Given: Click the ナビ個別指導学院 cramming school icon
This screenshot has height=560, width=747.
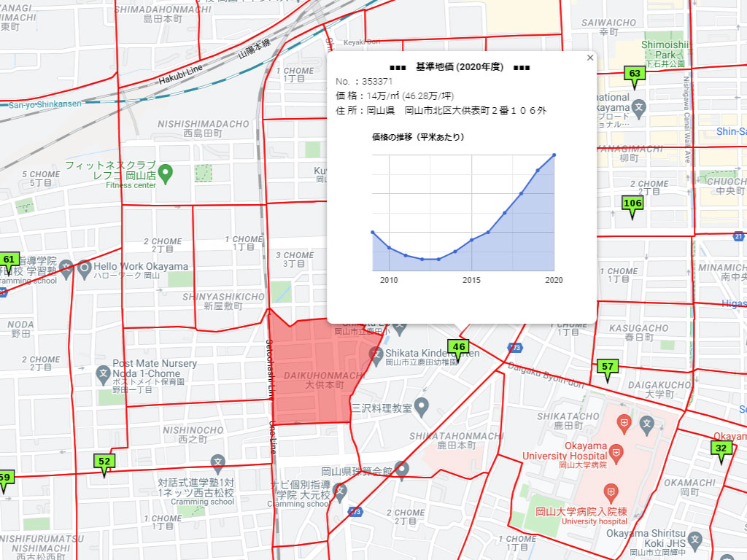Looking at the screenshot, I should (x=336, y=494).
